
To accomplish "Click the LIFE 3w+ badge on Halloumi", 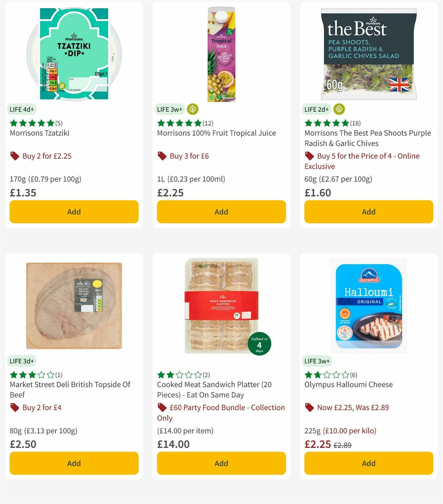I will [317, 361].
